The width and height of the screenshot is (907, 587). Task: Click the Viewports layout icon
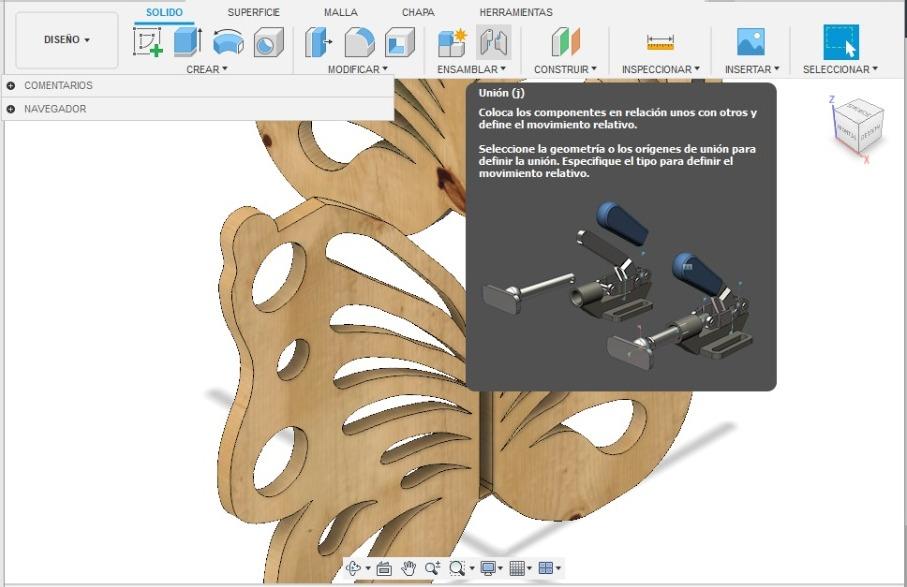coord(545,568)
